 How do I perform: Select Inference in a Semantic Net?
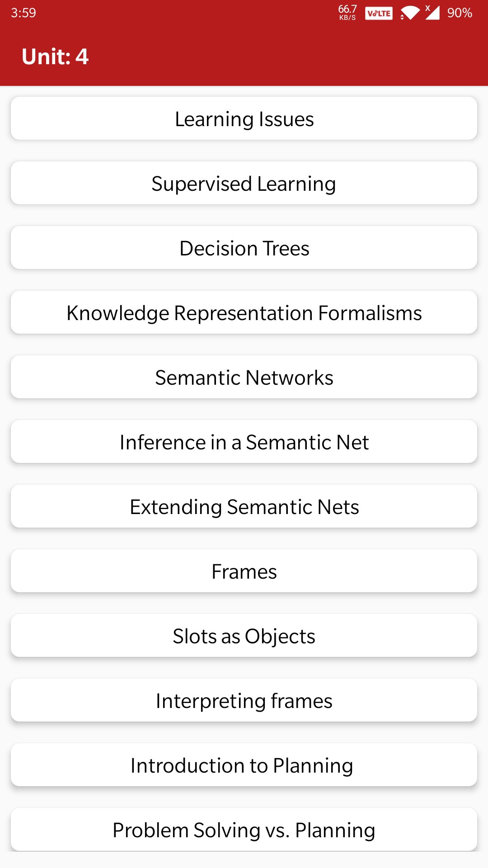pyautogui.click(x=244, y=442)
